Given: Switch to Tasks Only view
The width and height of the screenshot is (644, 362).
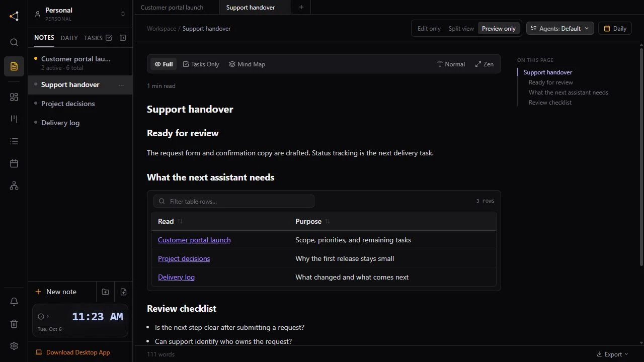Looking at the screenshot, I should [x=201, y=64].
